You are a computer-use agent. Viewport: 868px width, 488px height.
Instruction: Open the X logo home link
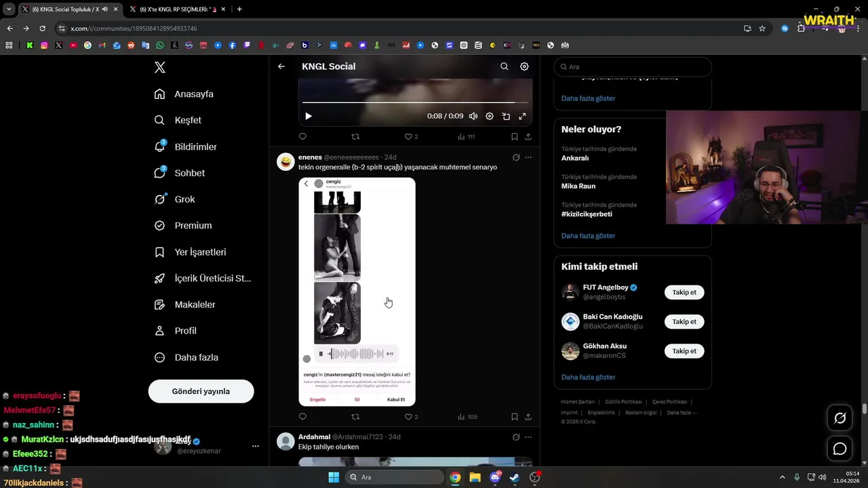(160, 67)
